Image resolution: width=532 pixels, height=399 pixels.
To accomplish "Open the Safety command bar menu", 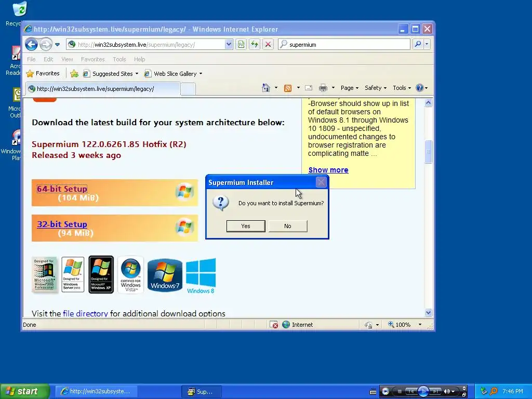I will tap(376, 88).
